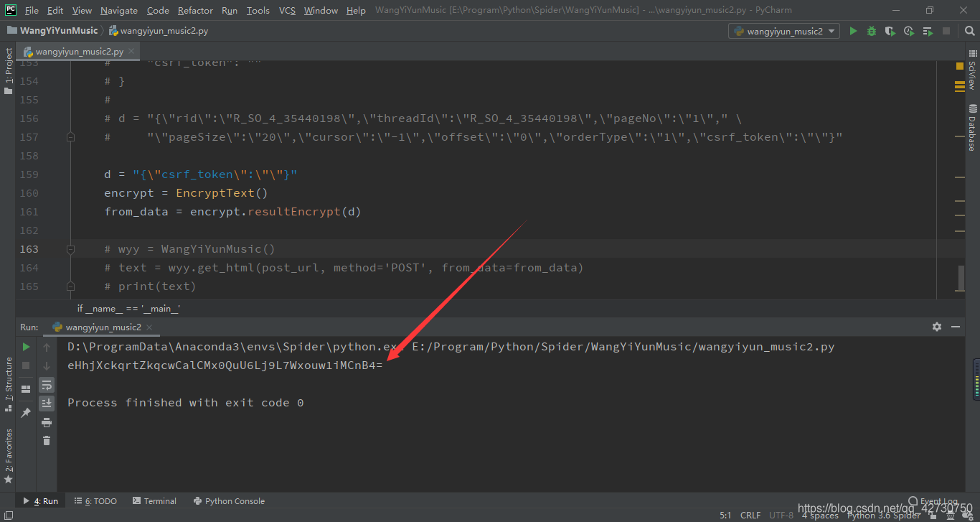Run wangyiyun_music2 with the top green play icon

coord(853,31)
